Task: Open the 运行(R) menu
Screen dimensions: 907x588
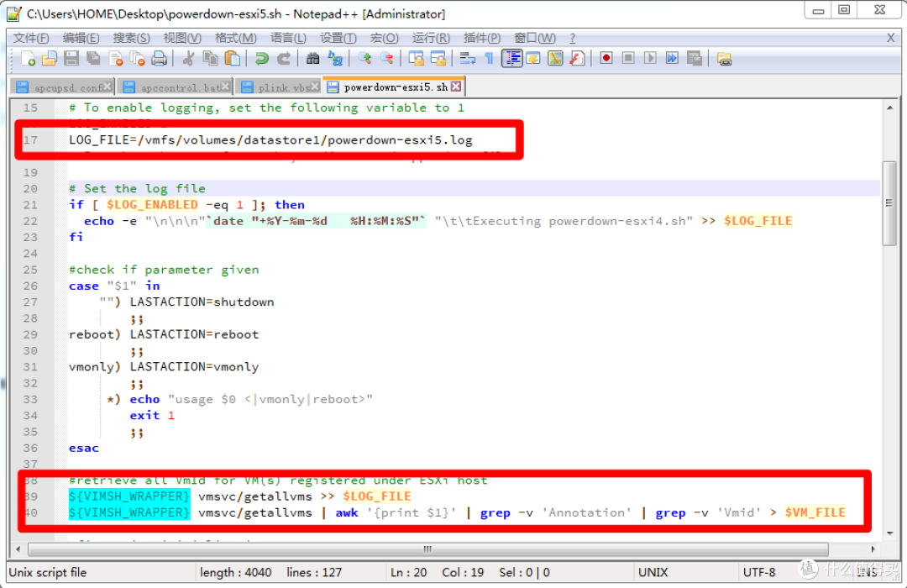Action: (x=431, y=38)
